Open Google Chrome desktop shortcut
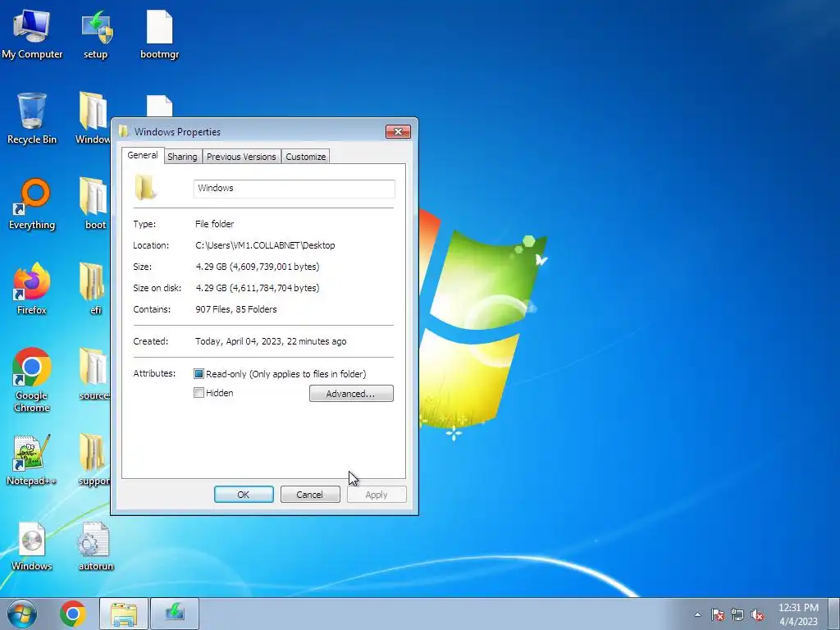This screenshot has height=630, width=840. point(32,381)
